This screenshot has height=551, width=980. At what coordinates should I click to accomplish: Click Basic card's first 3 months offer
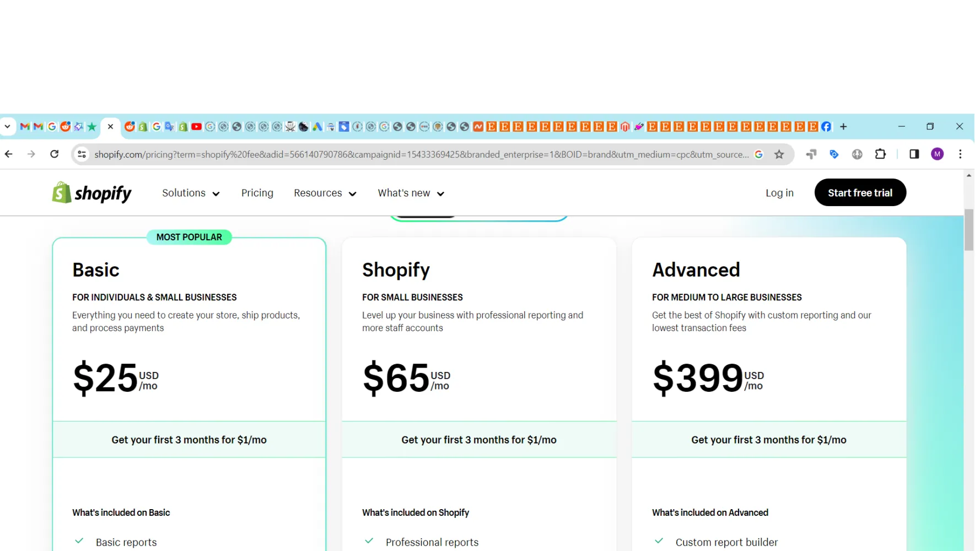tap(189, 440)
